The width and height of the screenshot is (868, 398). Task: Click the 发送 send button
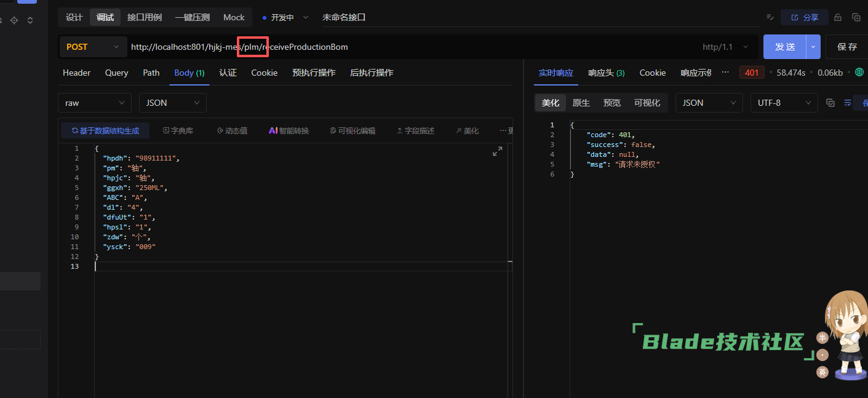784,47
